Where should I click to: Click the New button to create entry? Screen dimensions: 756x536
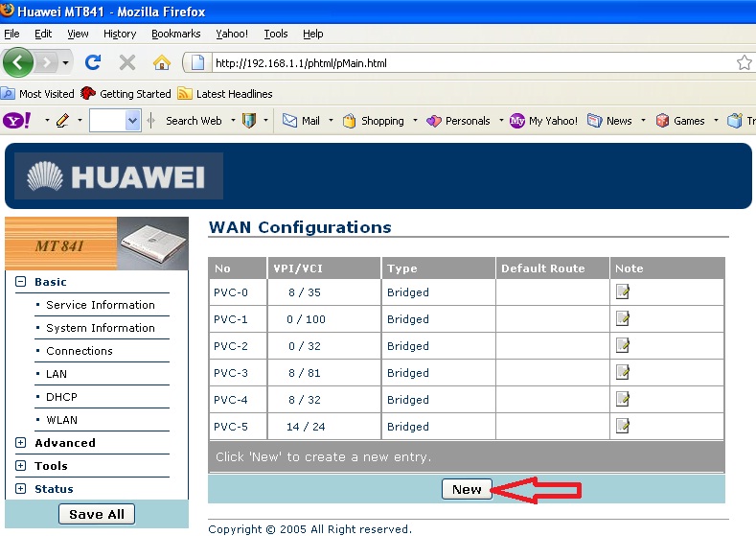pos(467,489)
